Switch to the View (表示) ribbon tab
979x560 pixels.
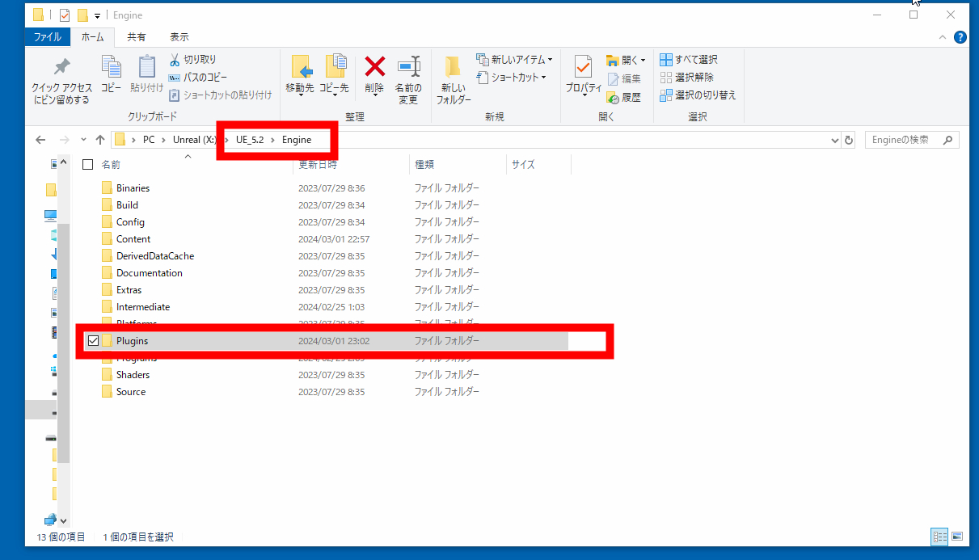coord(179,37)
